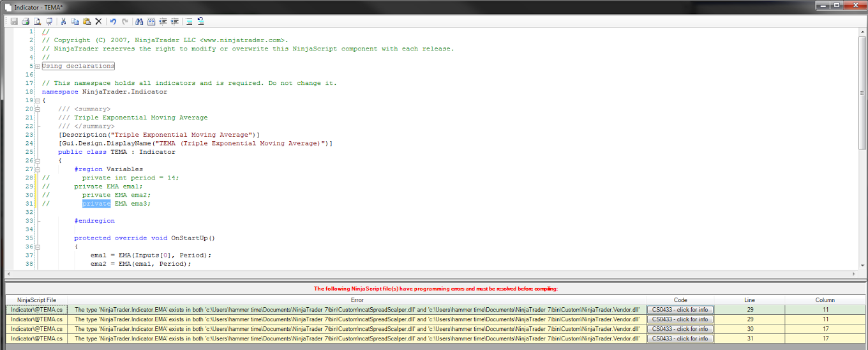Image resolution: width=868 pixels, height=350 pixels.
Task: Click Indicator\@TEMA.cs in the last error row
Action: pos(36,339)
